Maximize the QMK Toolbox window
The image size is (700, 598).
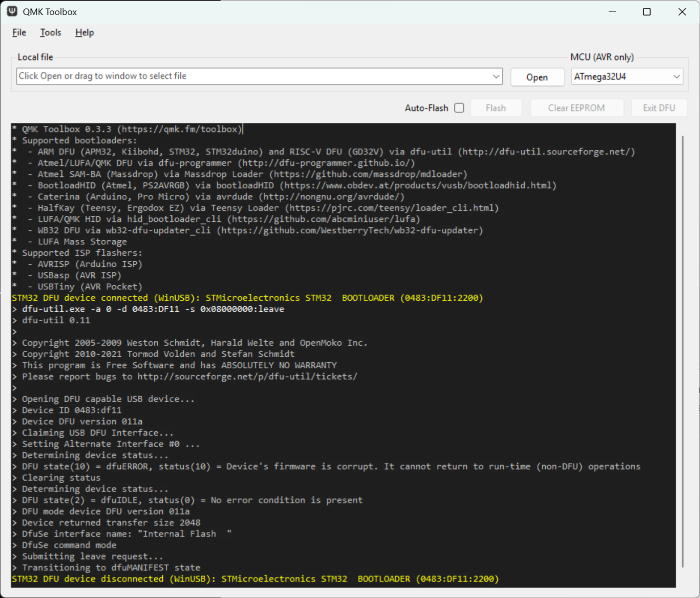click(x=647, y=11)
